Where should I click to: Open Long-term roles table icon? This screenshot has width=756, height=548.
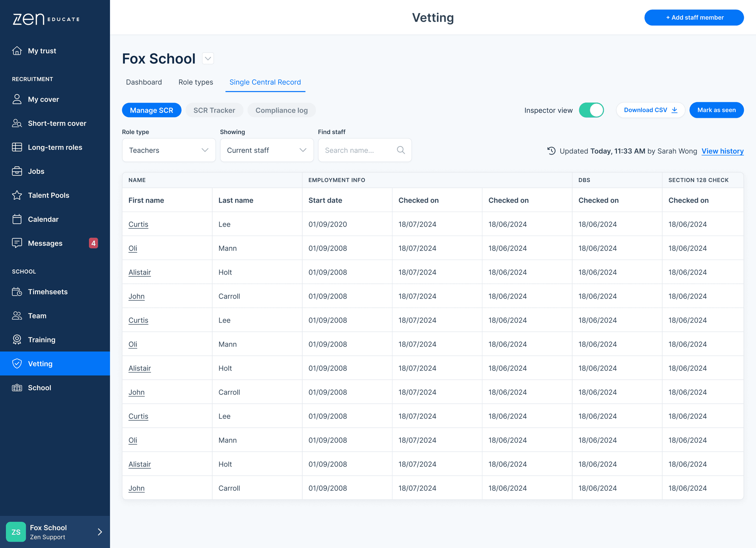(x=17, y=147)
